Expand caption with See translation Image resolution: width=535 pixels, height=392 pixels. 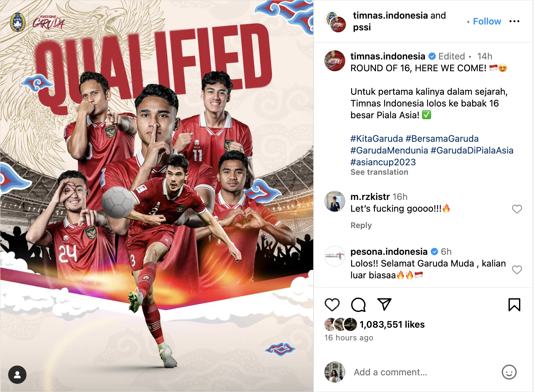coord(379,172)
